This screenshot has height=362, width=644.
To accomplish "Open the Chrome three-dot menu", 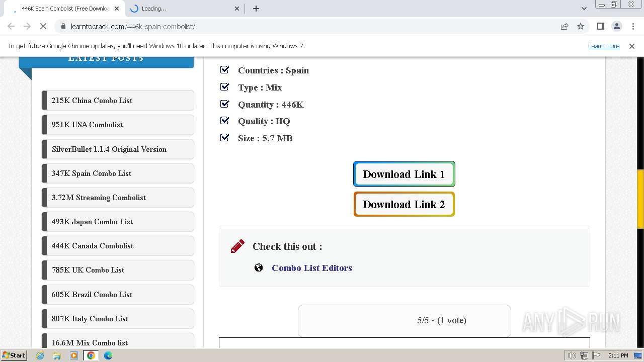I will click(x=633, y=26).
